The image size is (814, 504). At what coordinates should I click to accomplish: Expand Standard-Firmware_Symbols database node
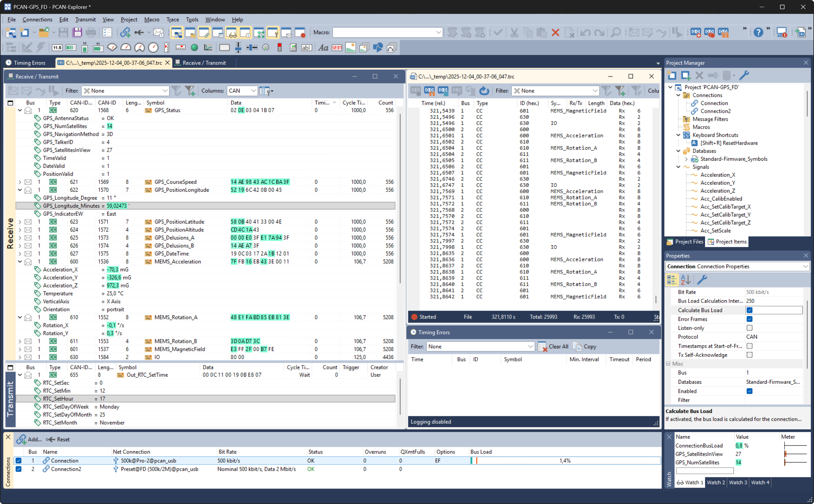tap(686, 159)
